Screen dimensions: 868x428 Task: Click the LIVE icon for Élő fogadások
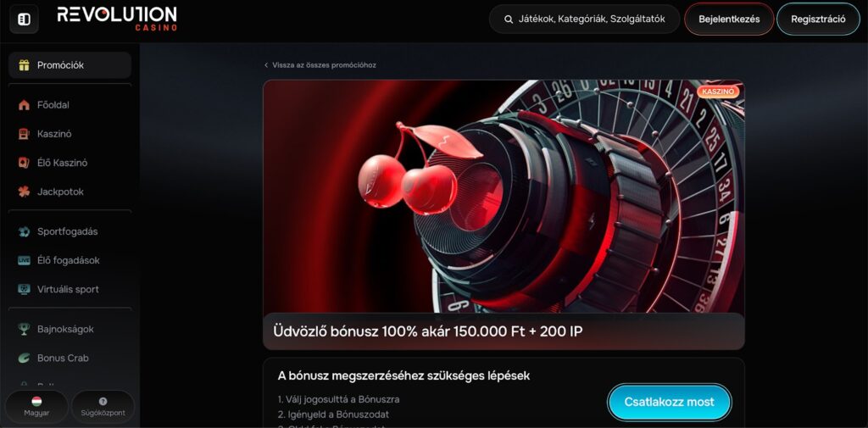coord(24,260)
